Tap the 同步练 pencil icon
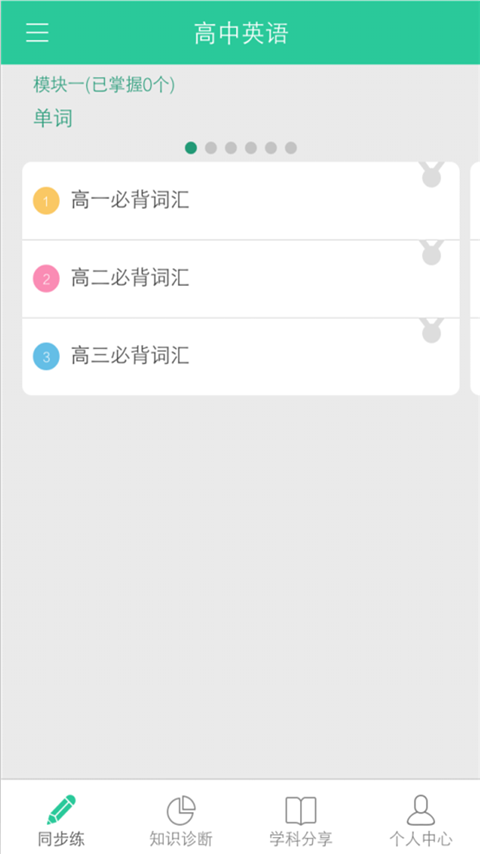 pos(61,809)
